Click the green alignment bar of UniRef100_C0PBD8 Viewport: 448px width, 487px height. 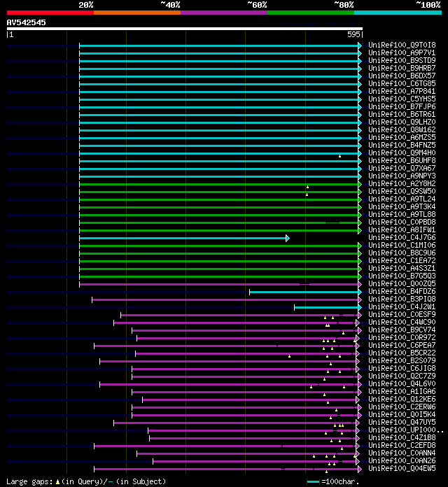pos(218,223)
